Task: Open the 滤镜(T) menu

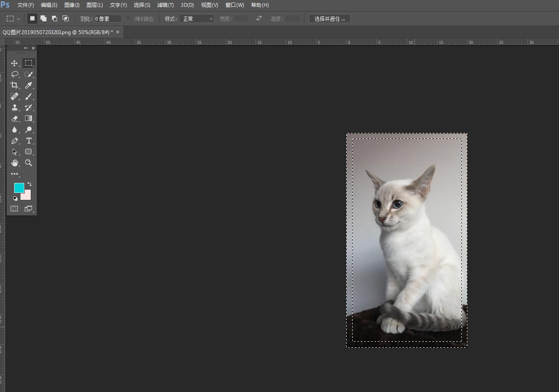Action: tap(165, 5)
